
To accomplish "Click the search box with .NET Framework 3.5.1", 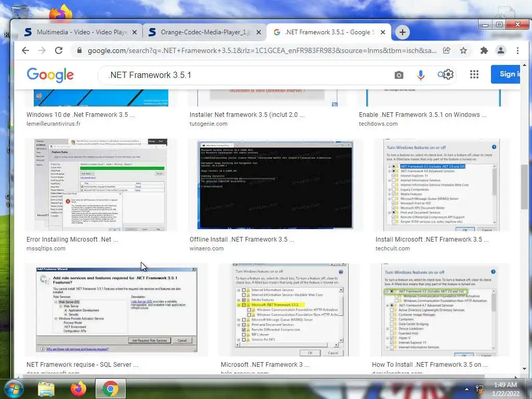I will pos(248,75).
